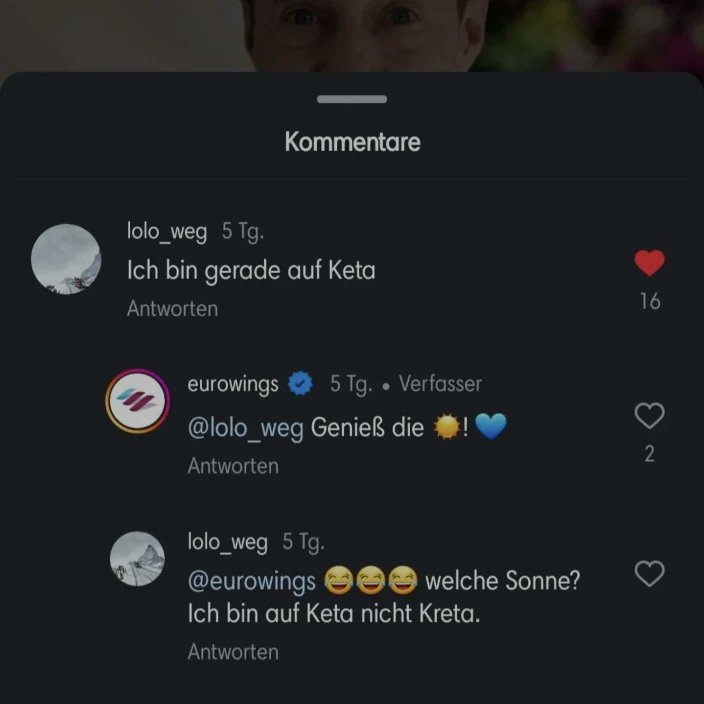Tap the lolo_weg username on the last reply
Viewport: 704px width, 704px height.
pos(227,542)
